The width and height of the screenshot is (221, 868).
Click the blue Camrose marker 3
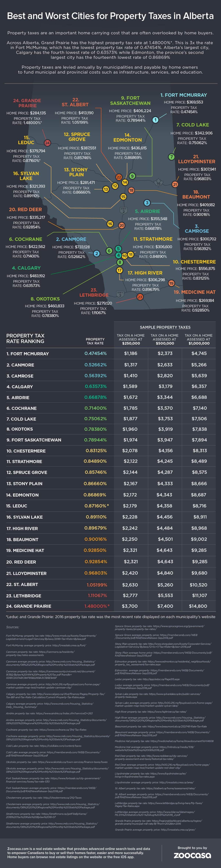tap(147, 203)
